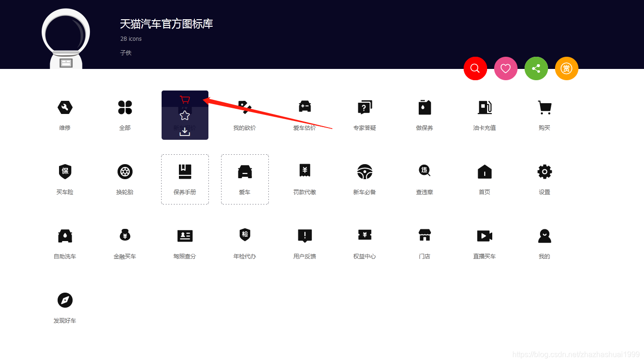Click the astronaut avatar image
The height and width of the screenshot is (363, 644).
pos(66,39)
